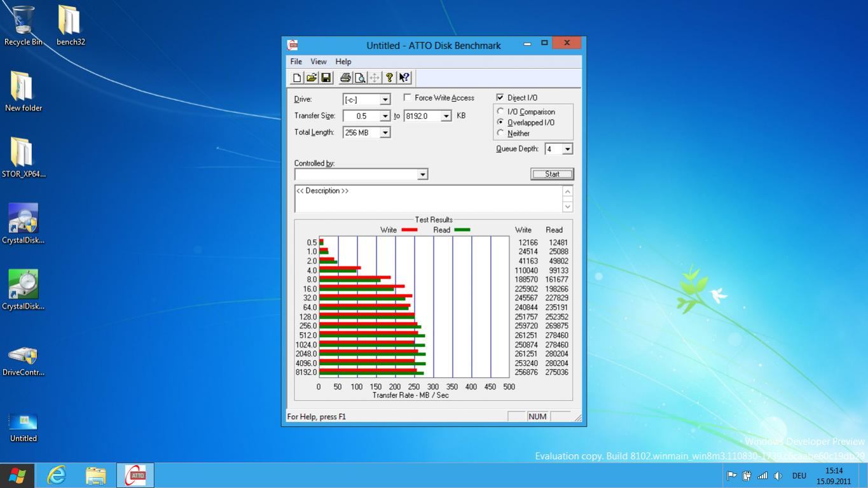Open the maximum Transfer Size dropdown 8192.0
This screenshot has height=488, width=868.
pyautogui.click(x=446, y=116)
